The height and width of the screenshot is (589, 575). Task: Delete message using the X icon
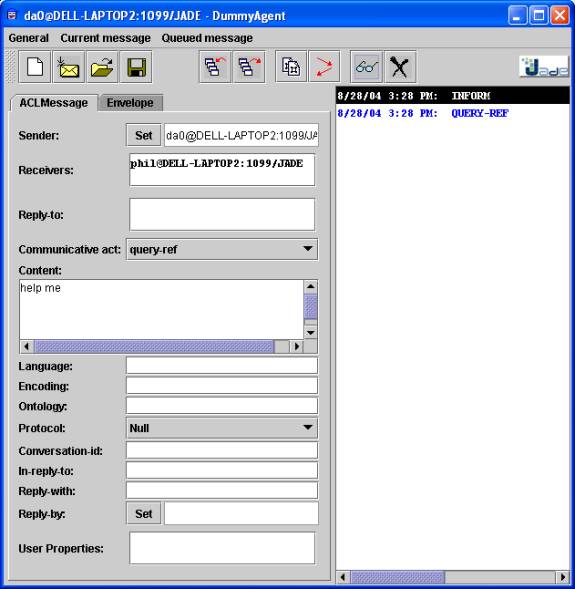[400, 67]
